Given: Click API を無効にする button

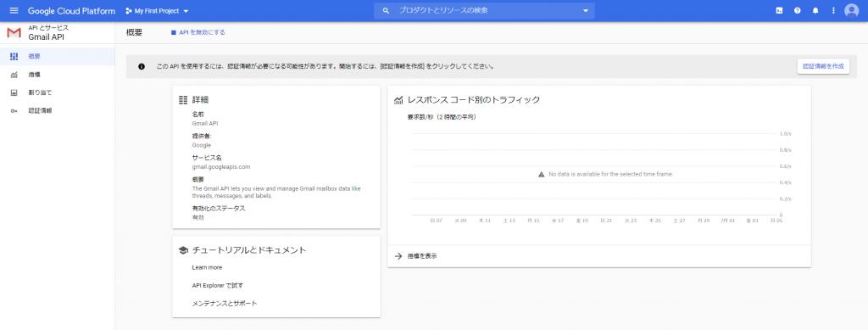Looking at the screenshot, I should [x=198, y=33].
